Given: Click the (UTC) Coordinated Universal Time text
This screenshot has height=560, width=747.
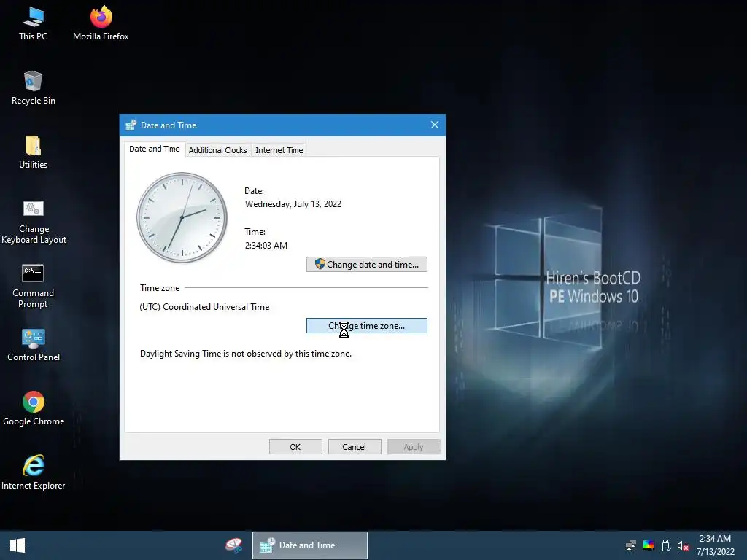Looking at the screenshot, I should click(204, 307).
